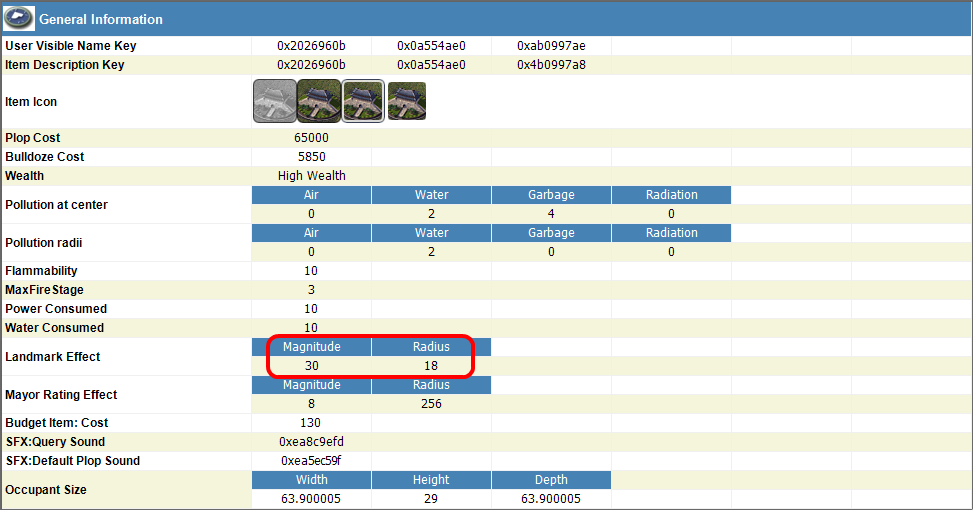The width and height of the screenshot is (973, 510).
Task: Click Landmark Effect Radius header
Action: click(x=431, y=347)
